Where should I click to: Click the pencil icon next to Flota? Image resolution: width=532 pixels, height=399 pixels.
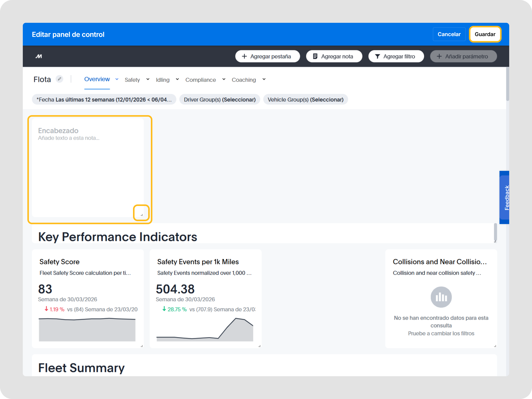(x=59, y=79)
